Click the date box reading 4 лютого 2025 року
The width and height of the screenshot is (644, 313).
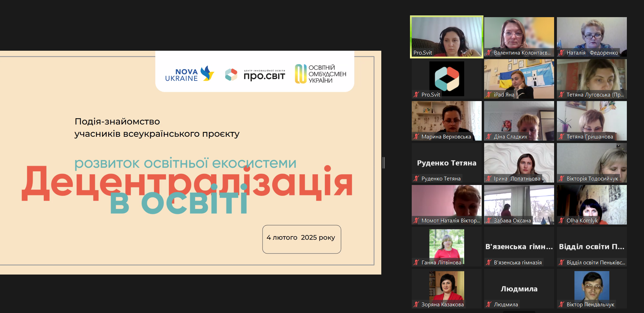pos(302,239)
